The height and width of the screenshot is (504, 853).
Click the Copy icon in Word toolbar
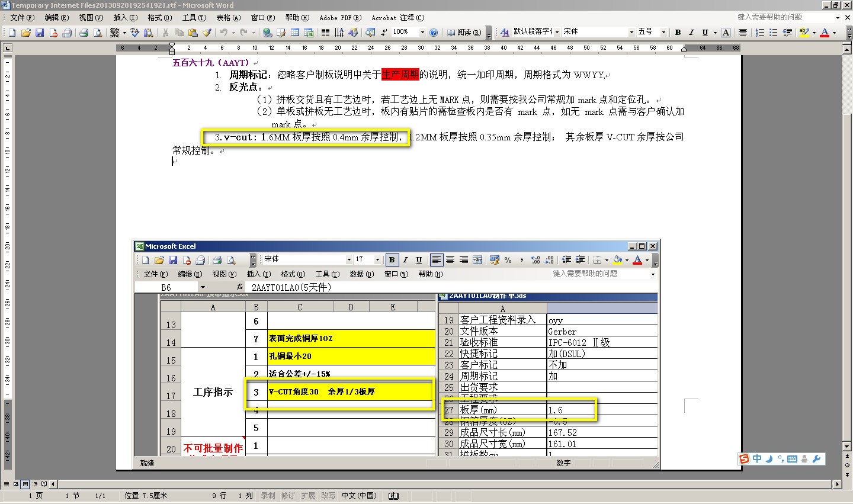pos(179,33)
